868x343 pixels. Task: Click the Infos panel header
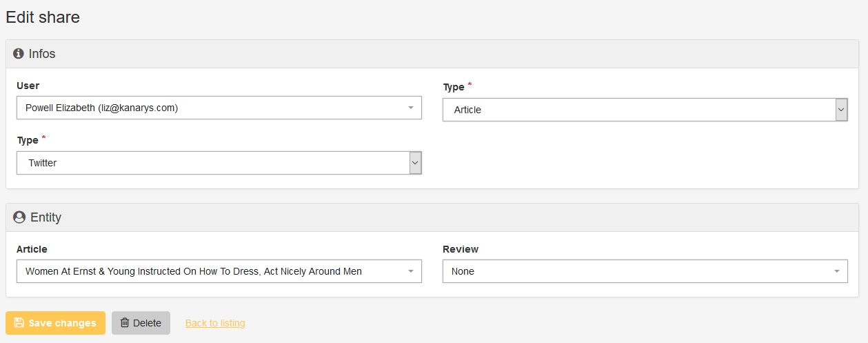(434, 54)
